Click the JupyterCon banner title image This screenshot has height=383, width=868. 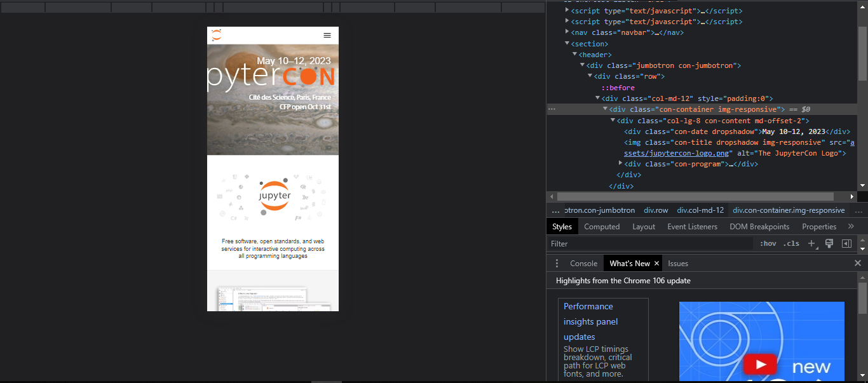click(x=273, y=77)
